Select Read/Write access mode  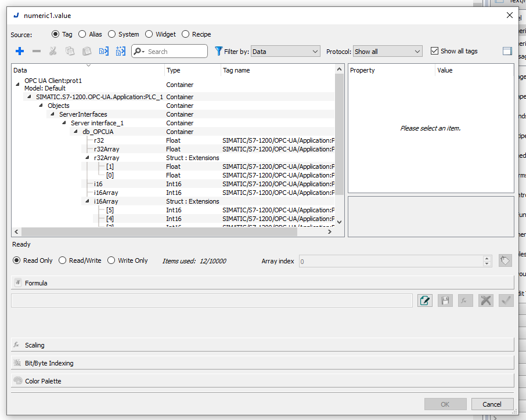coord(62,260)
